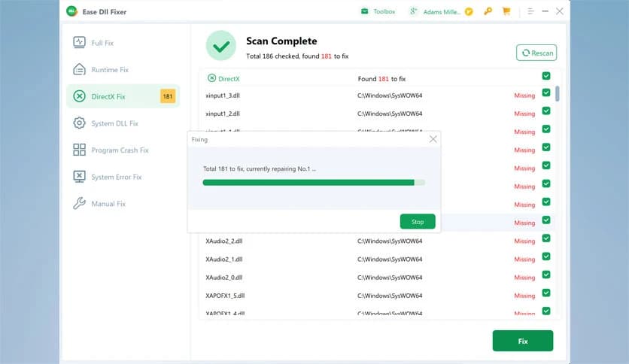629x364 pixels.
Task: Close the Fixing dialog
Action: [x=433, y=139]
